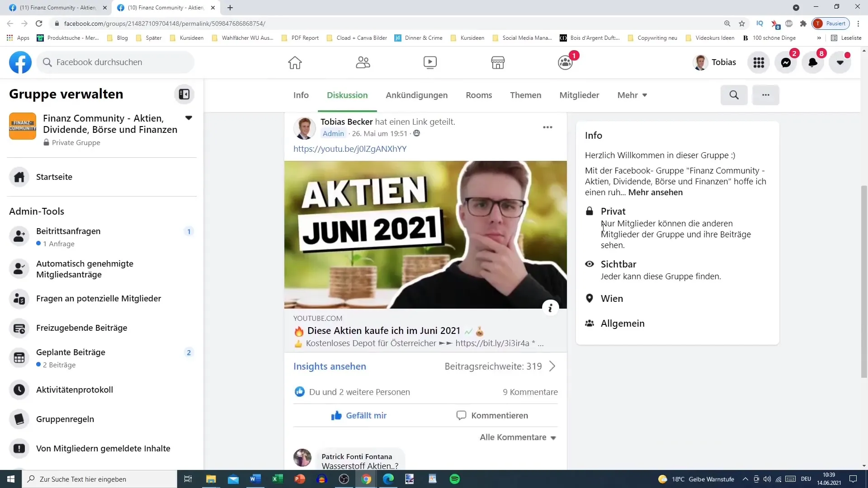Toggle the Sichtbar group setting
Screen dimensions: 868x488
[x=618, y=263]
